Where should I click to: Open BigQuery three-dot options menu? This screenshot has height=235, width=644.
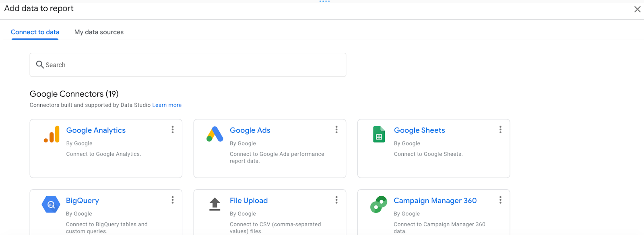point(173,200)
